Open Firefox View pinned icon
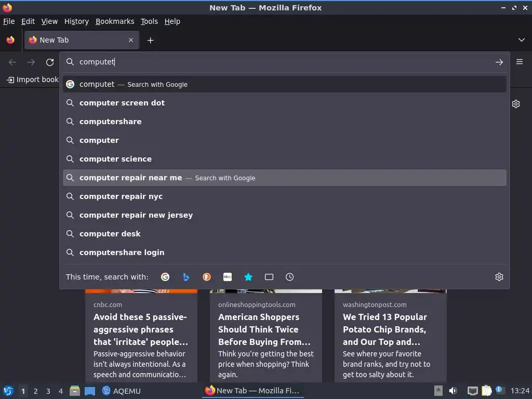 tap(10, 40)
